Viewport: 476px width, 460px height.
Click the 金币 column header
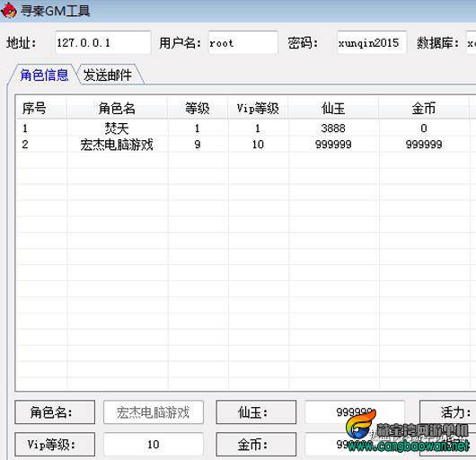(424, 109)
